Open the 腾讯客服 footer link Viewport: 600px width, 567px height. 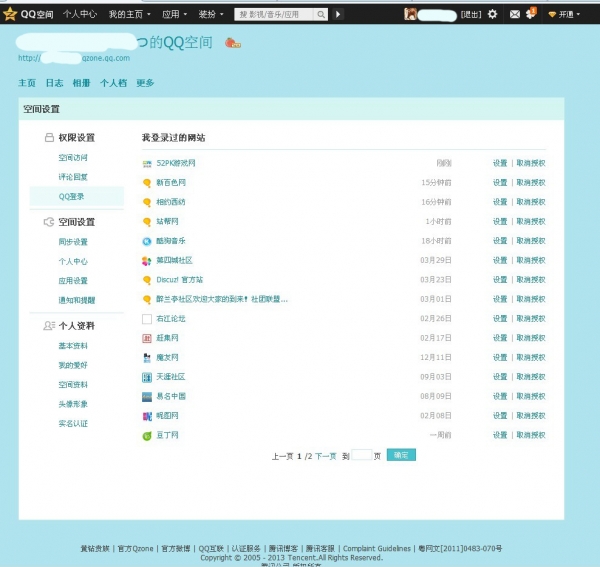pos(320,549)
